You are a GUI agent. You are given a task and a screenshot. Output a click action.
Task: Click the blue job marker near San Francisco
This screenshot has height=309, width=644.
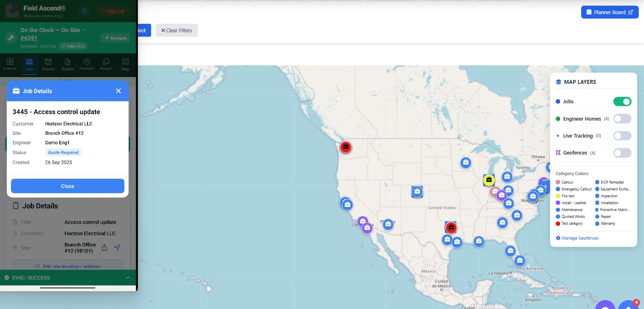[x=347, y=205]
